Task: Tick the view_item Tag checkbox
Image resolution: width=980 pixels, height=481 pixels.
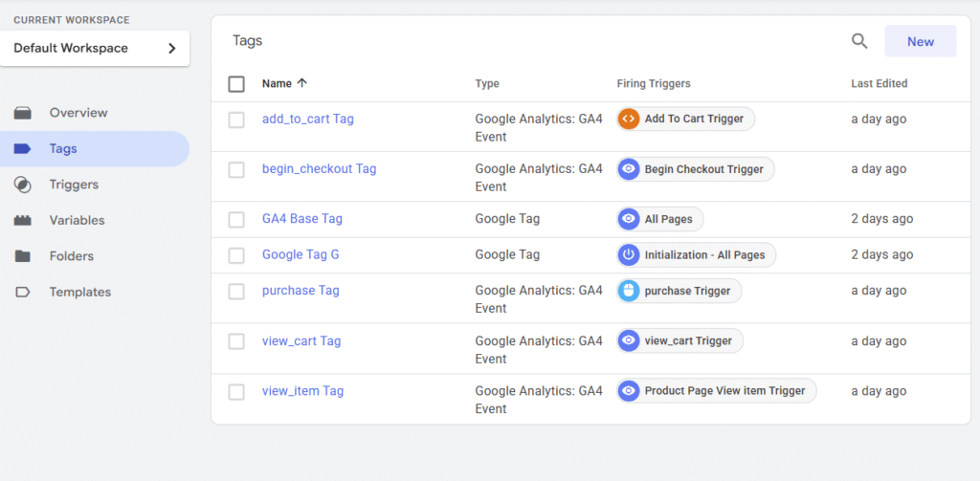Action: (236, 391)
